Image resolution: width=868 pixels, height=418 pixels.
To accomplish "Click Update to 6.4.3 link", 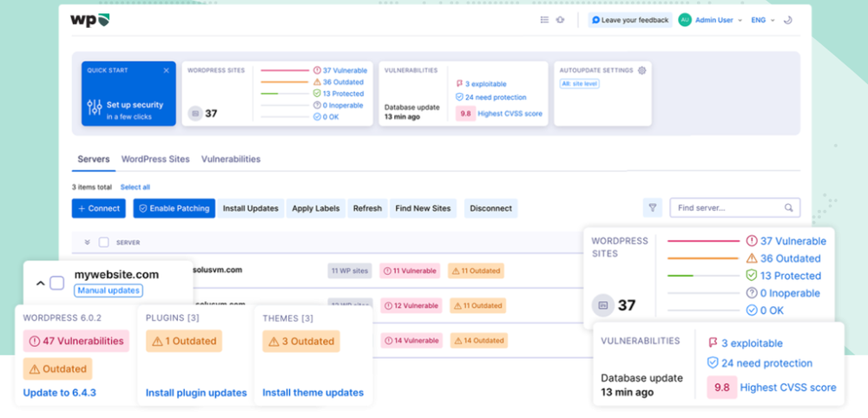I will tap(60, 393).
